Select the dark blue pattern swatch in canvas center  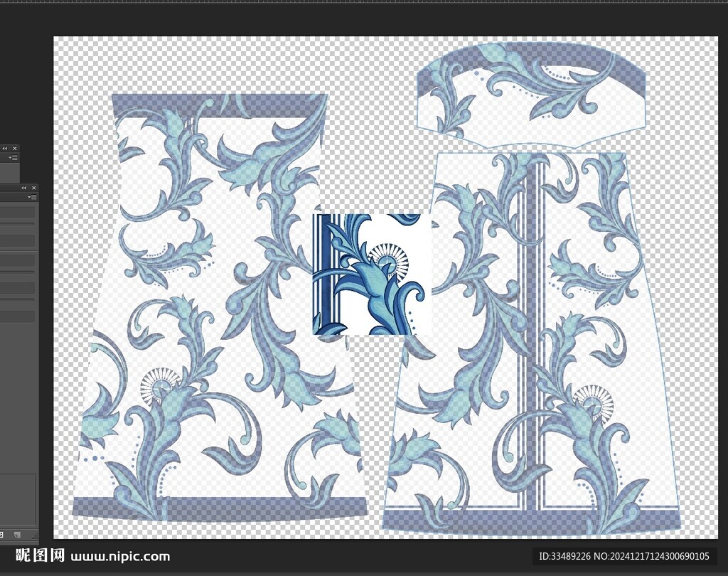(373, 274)
